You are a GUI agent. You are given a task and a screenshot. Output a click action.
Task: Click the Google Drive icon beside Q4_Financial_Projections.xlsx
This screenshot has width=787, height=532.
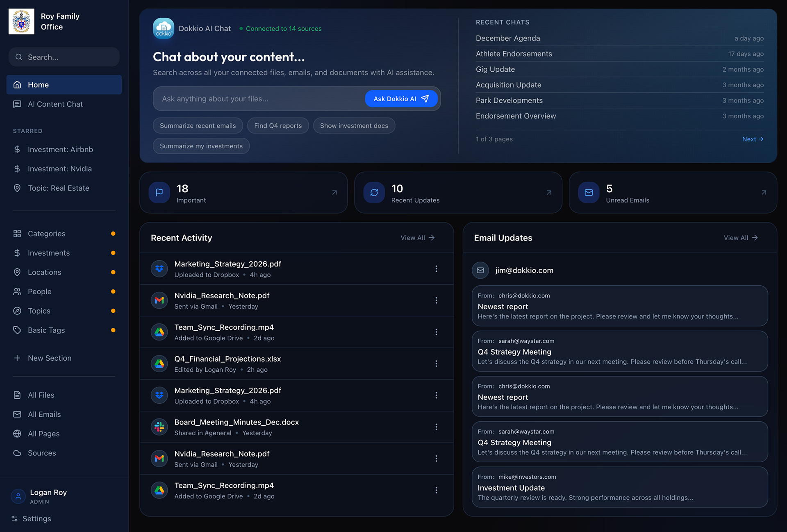[x=159, y=364]
